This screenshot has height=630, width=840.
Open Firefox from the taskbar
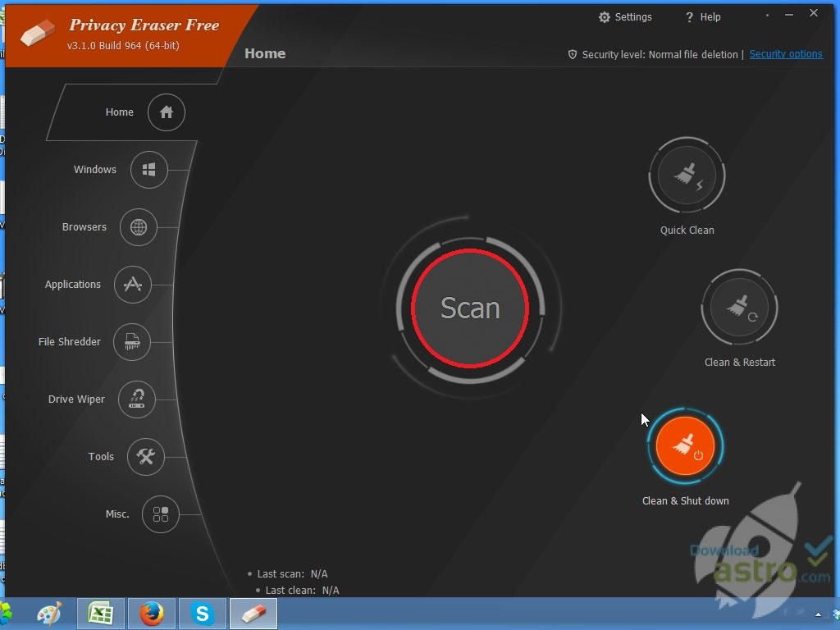coord(152,614)
